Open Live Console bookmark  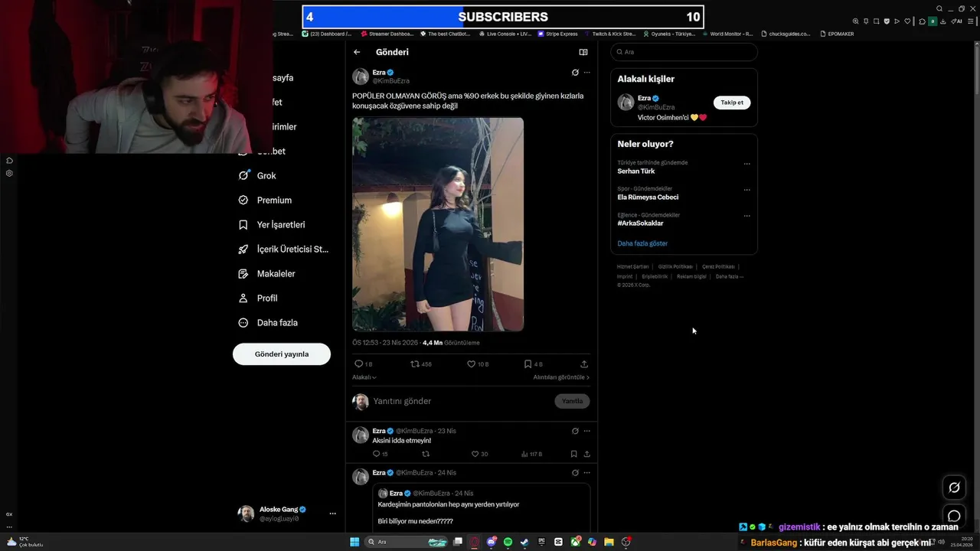coord(505,34)
